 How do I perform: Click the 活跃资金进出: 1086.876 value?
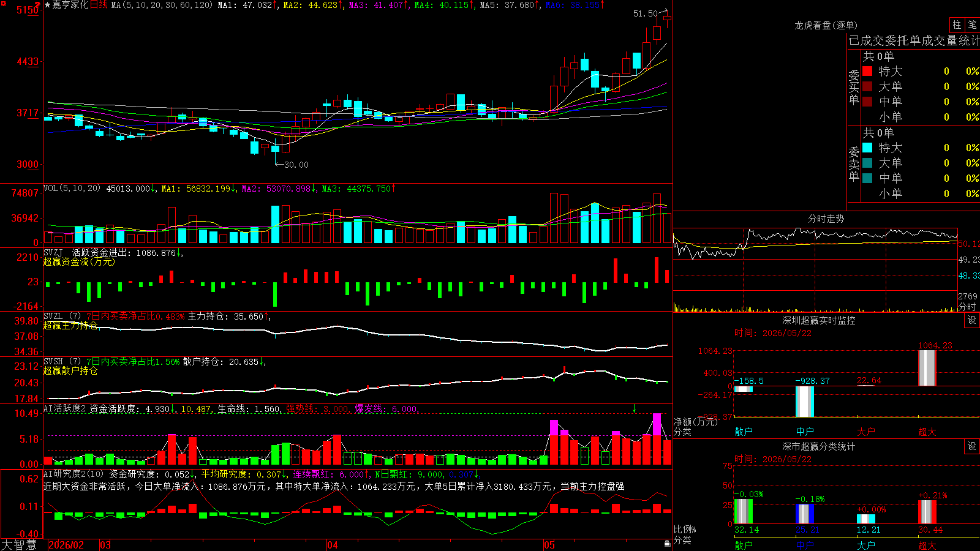coord(124,253)
